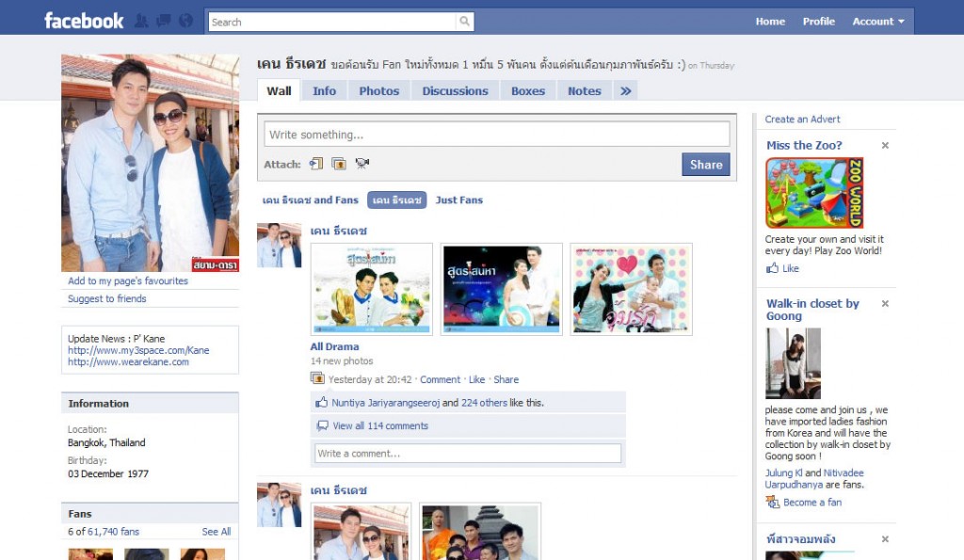
Task: Click thumbs-up Like icon under Zoo World ad
Action: [772, 268]
